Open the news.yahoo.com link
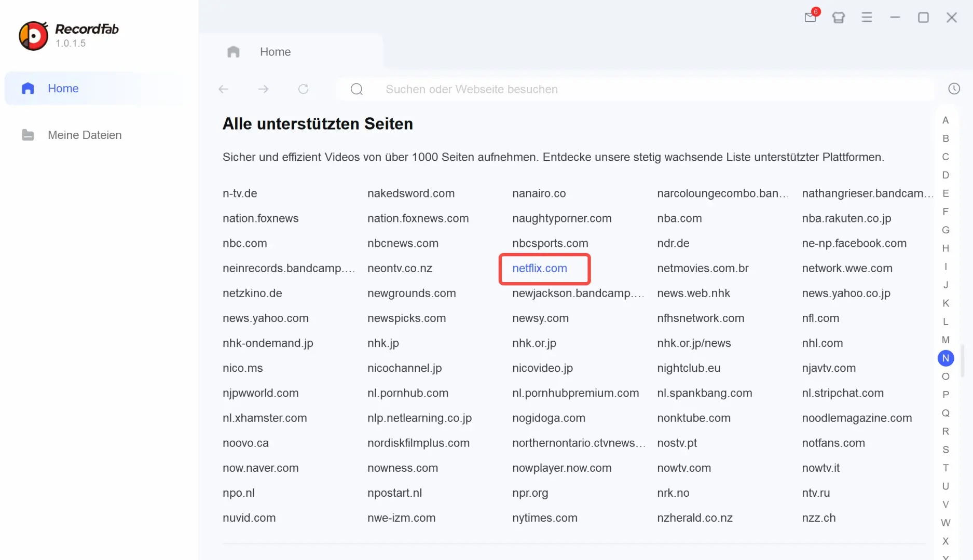This screenshot has height=560, width=973. click(x=265, y=318)
